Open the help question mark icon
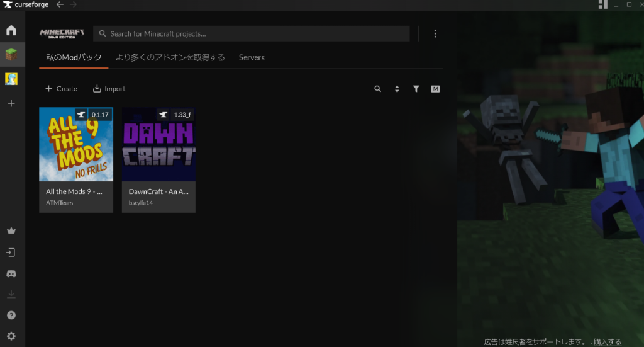Viewport: 644px width, 347px height. (11, 316)
